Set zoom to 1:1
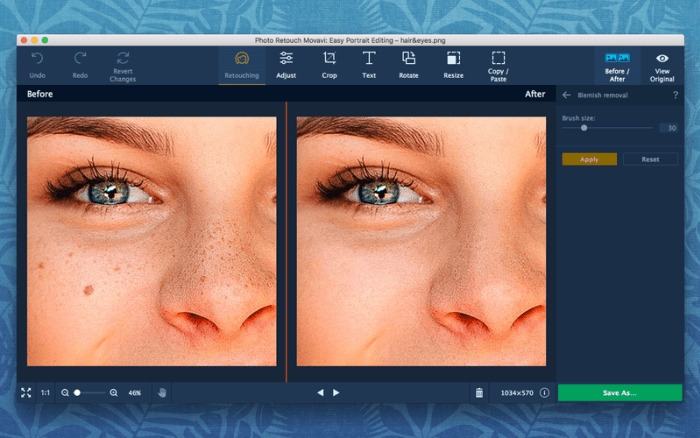700x438 pixels. [x=46, y=393]
